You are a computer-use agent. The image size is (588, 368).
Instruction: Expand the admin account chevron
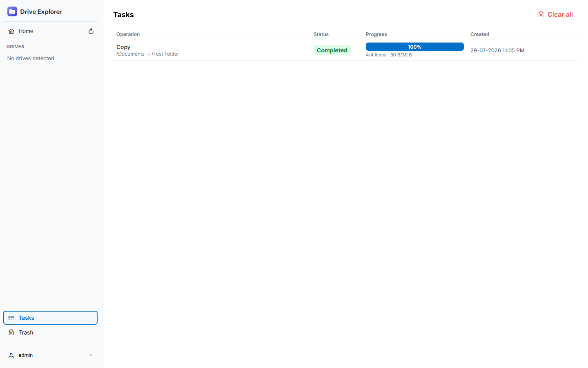click(x=91, y=355)
